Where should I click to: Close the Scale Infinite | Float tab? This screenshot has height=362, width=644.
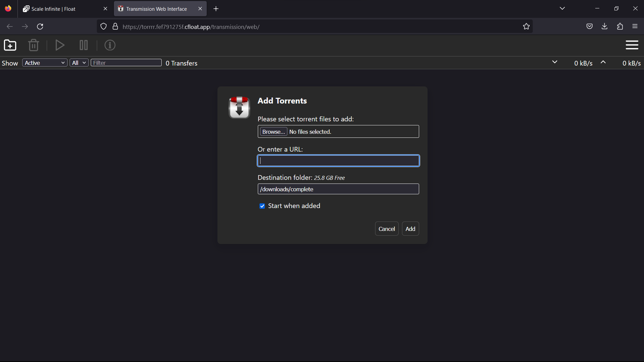click(105, 9)
